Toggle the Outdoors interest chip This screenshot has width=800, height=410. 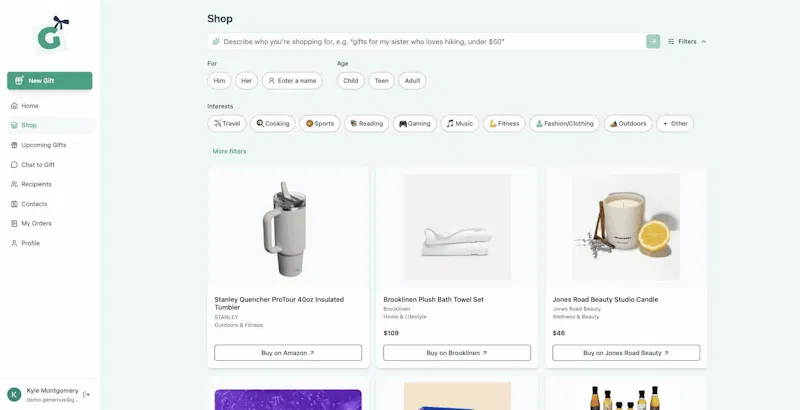[x=628, y=123]
